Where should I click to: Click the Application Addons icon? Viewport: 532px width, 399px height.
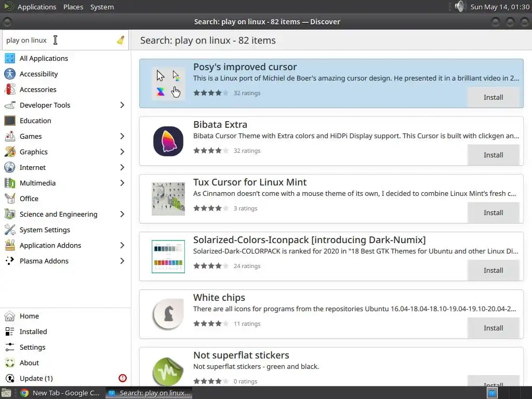click(x=10, y=245)
